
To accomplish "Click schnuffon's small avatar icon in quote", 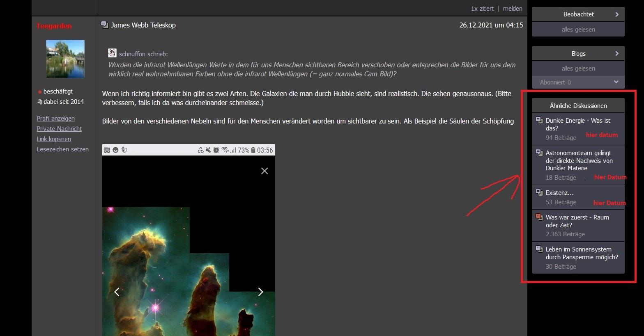I will click(112, 53).
